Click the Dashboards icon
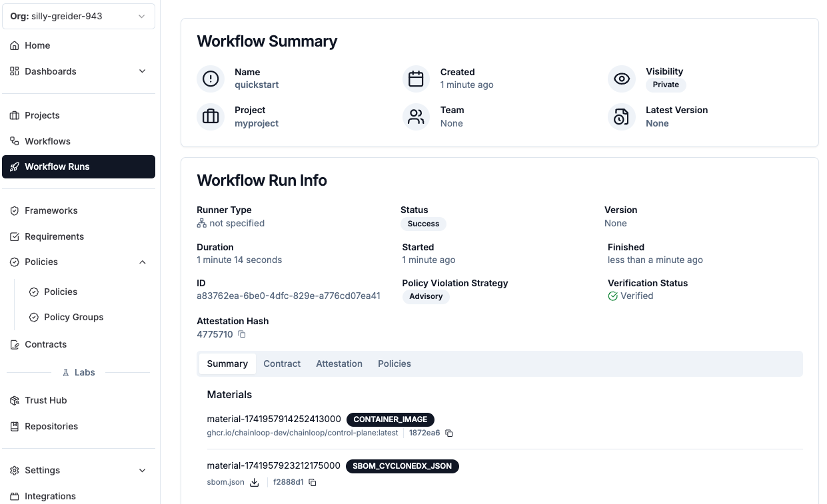The height and width of the screenshot is (504, 827). [x=15, y=71]
